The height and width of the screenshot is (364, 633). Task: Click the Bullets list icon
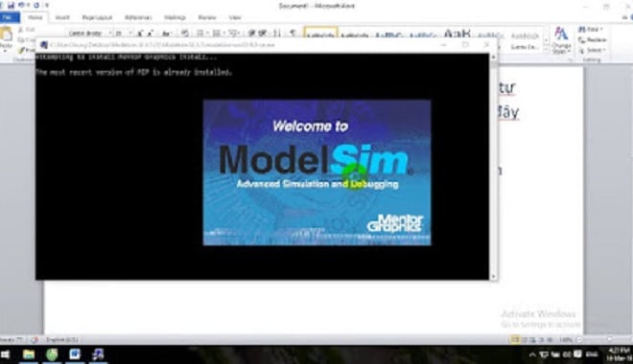point(200,34)
